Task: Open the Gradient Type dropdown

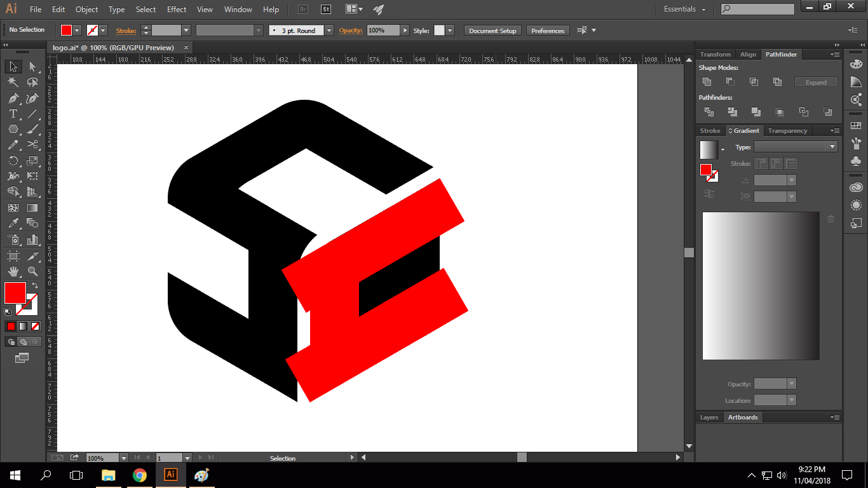Action: click(x=832, y=147)
